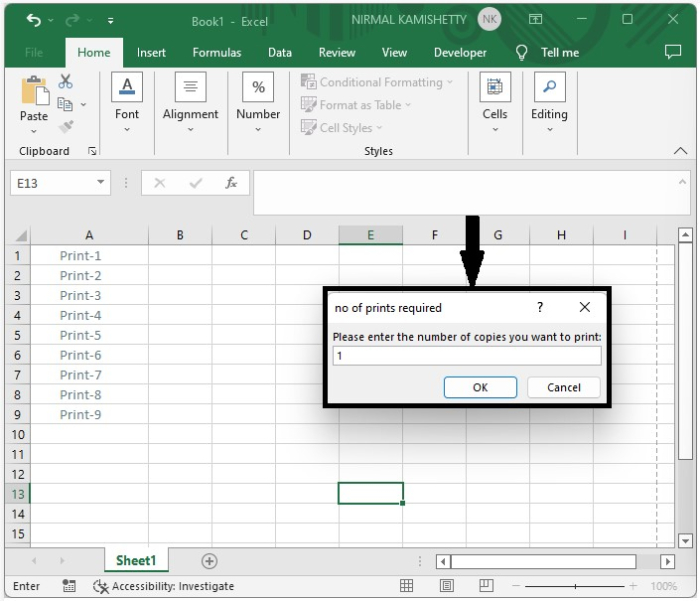The height and width of the screenshot is (601, 700).
Task: Open the Tell me lightbulb search
Action: 522,52
